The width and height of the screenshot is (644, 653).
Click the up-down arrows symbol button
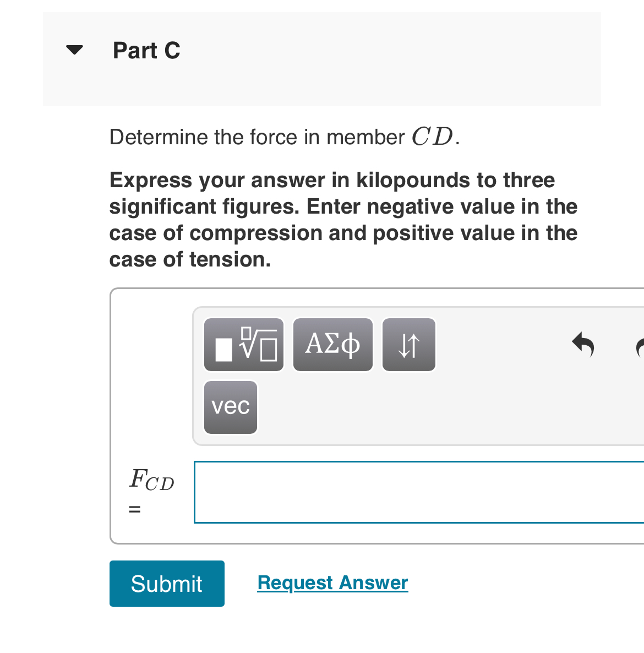[408, 344]
